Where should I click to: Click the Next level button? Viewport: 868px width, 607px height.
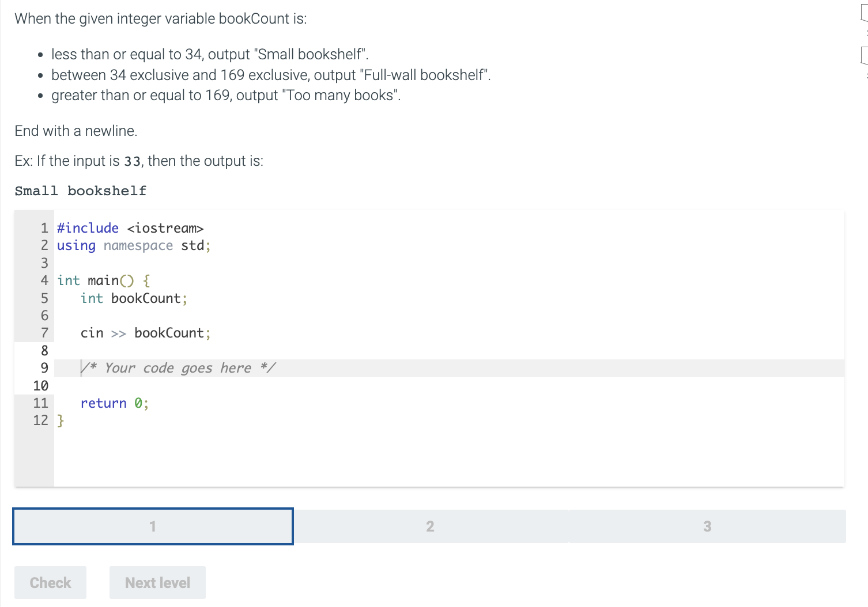pyautogui.click(x=157, y=583)
